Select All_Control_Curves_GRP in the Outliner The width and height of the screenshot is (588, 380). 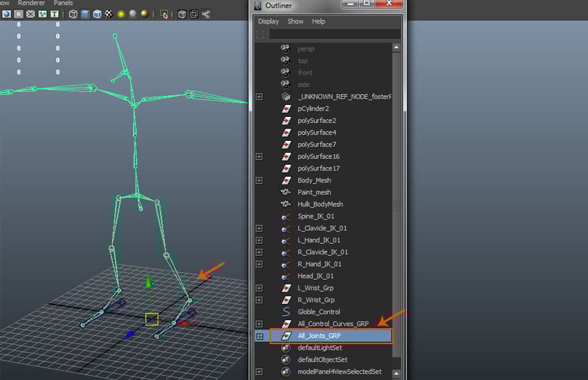(x=333, y=323)
